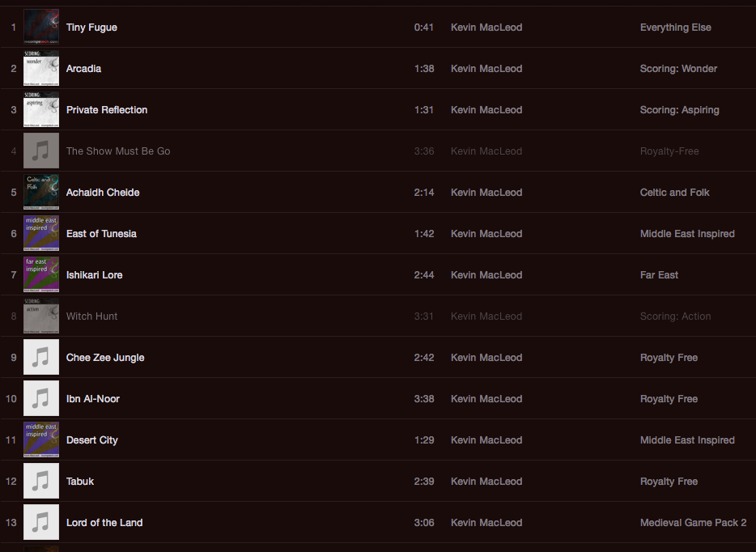Open the Medieval Game Pack 2 album link
Screen dimensions: 756x552
694,523
